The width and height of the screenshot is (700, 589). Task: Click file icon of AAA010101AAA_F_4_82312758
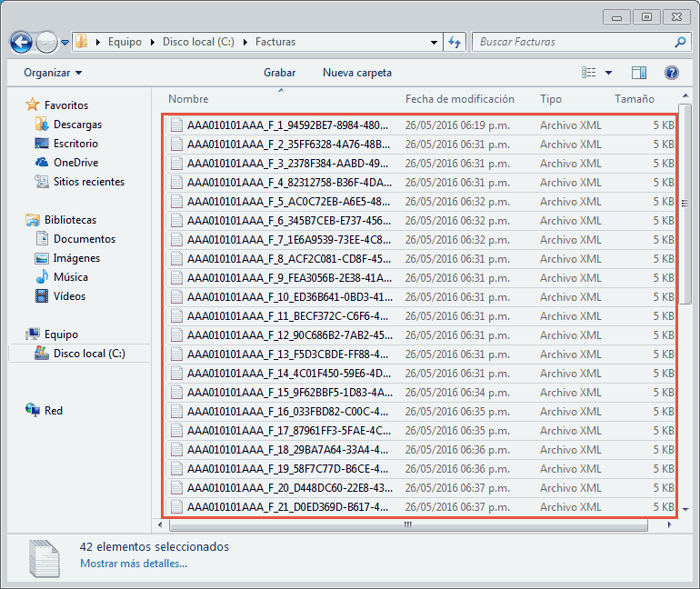pos(176,183)
